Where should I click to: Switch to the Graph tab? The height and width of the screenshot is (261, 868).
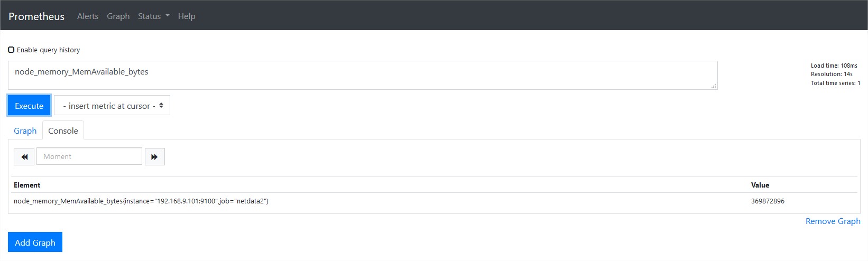click(25, 130)
